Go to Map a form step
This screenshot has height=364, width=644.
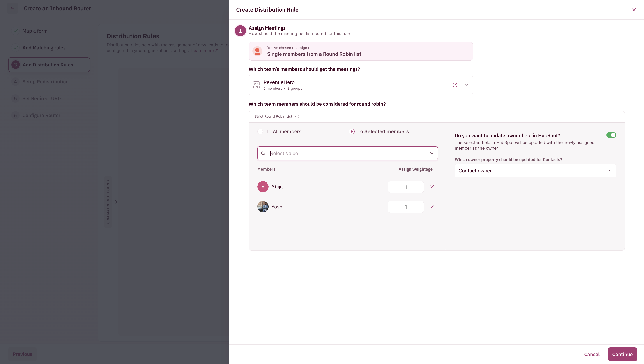point(35,31)
